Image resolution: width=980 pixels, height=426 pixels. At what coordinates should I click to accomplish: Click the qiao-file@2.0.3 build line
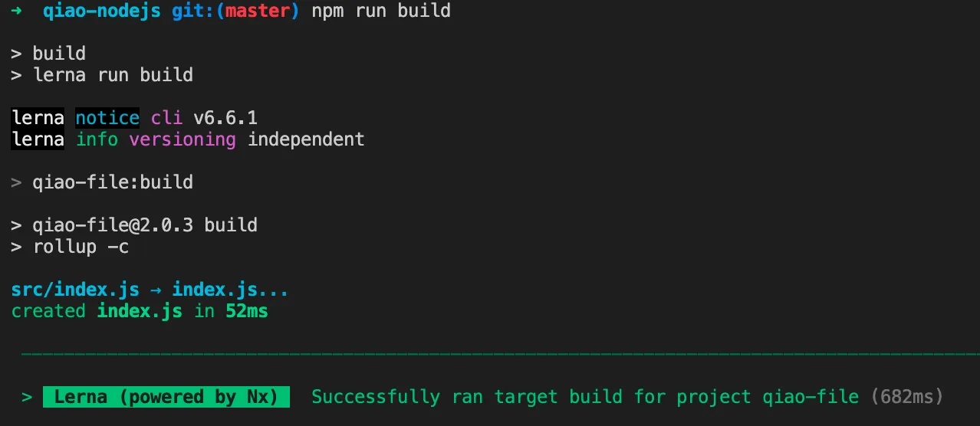145,225
